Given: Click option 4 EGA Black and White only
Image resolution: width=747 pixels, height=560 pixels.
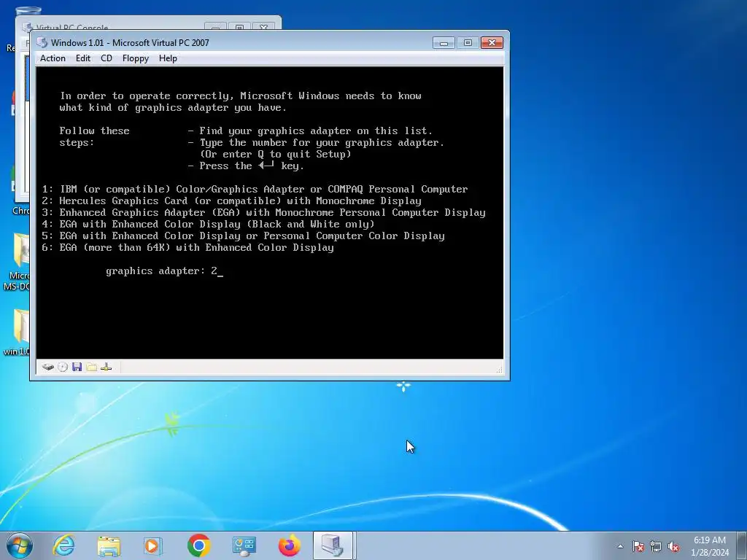Looking at the screenshot, I should tap(208, 225).
